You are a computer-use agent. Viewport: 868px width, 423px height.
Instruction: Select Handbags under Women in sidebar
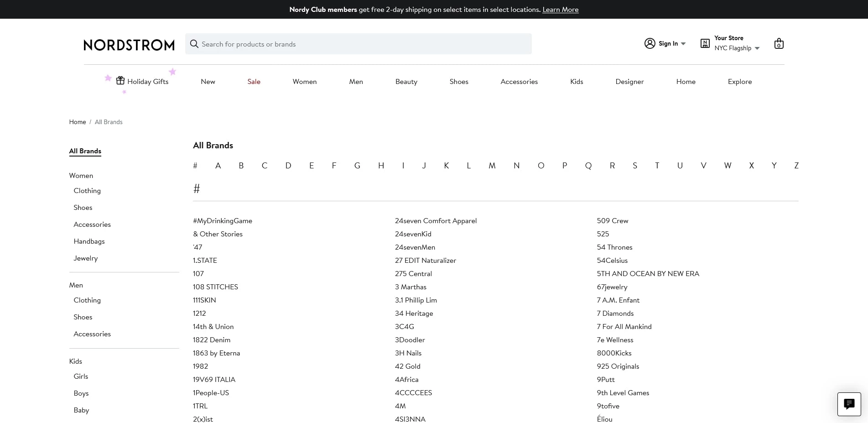(89, 241)
